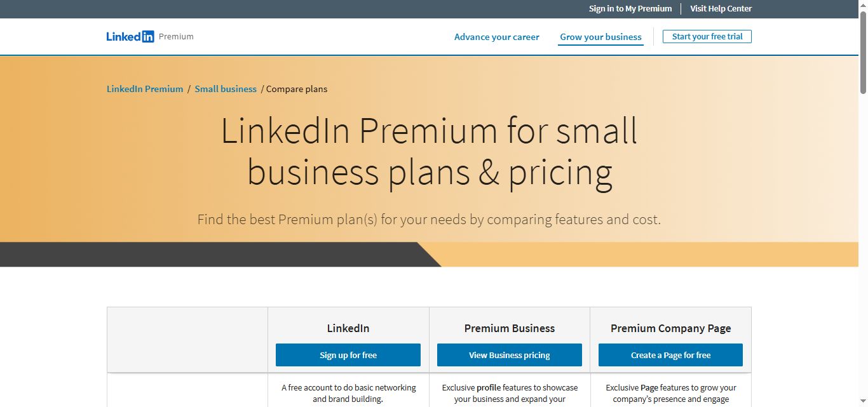This screenshot has height=407, width=868.
Task: Click the 'Premium Business' column header
Action: pos(509,328)
